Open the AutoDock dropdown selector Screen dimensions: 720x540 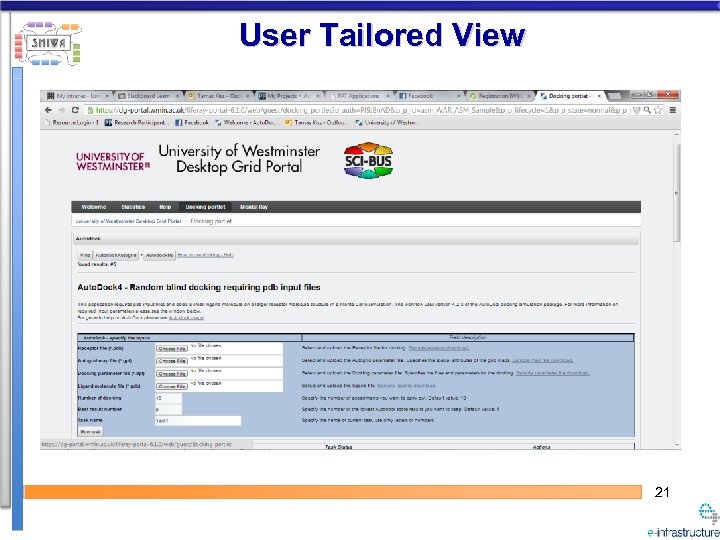(118, 255)
